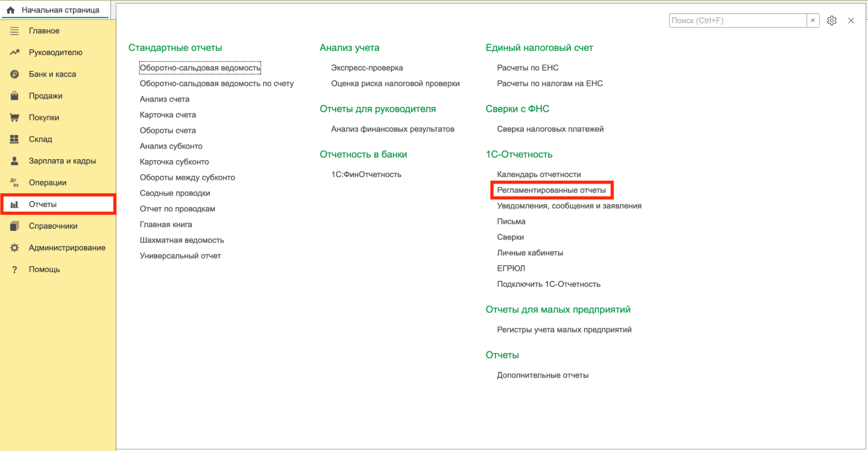Screen dimensions: 868x451
Task: Click the Администрирование gear icon
Action: [x=14, y=248]
